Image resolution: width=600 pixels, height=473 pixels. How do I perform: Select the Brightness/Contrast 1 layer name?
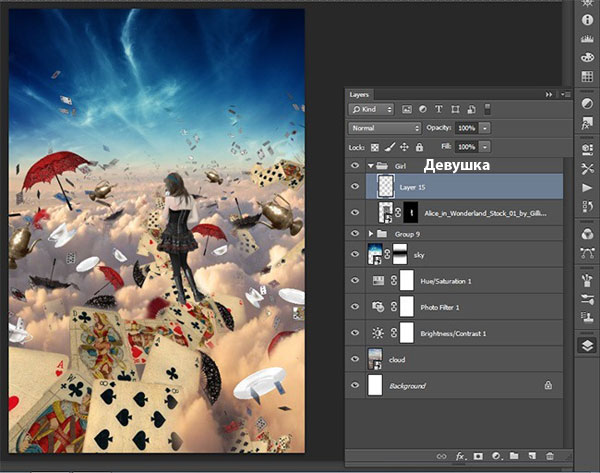(453, 334)
